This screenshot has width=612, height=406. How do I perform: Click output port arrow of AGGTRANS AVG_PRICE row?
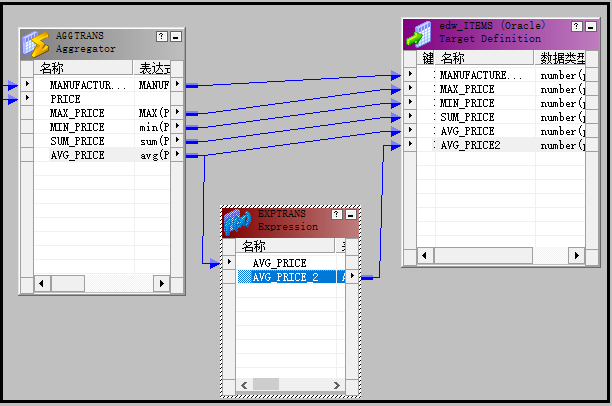tap(177, 154)
